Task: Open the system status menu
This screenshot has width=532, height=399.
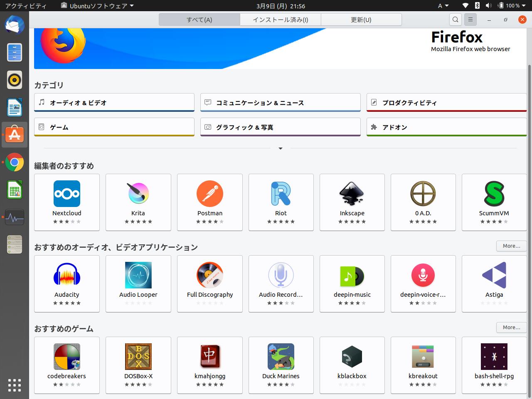Action: (494, 6)
